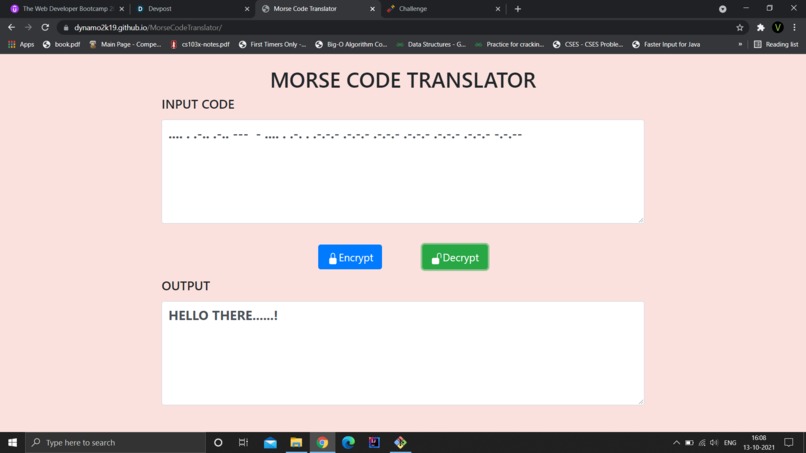The width and height of the screenshot is (806, 453).
Task: Click the OUTPUT label
Action: pyautogui.click(x=186, y=285)
